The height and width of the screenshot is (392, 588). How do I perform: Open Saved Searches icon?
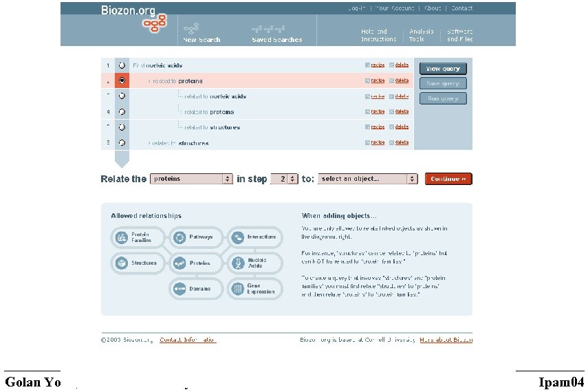tap(268, 29)
